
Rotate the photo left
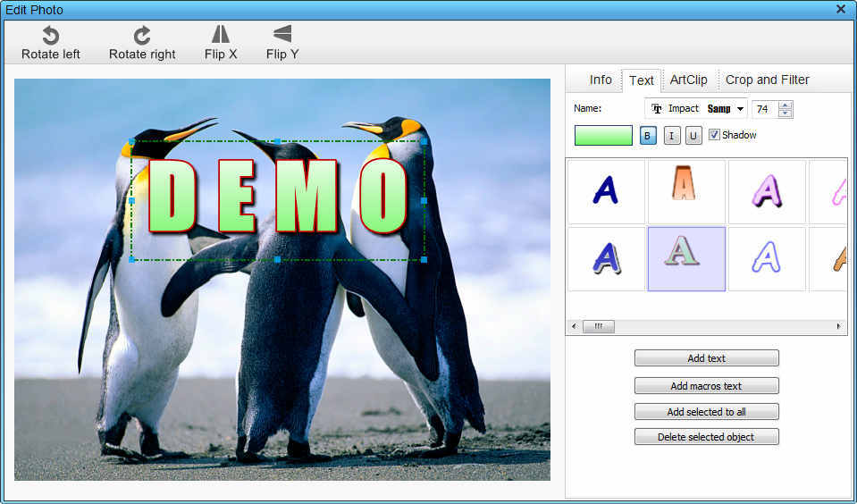coord(50,43)
